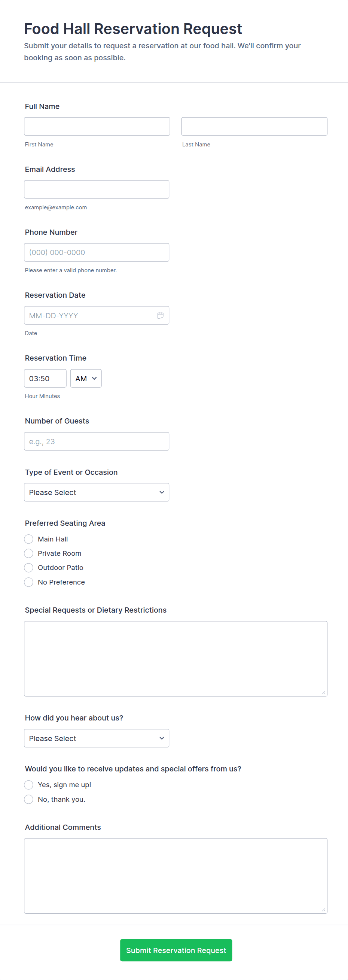
Task: Open How did you hear about us dropdown
Action: coord(97,738)
